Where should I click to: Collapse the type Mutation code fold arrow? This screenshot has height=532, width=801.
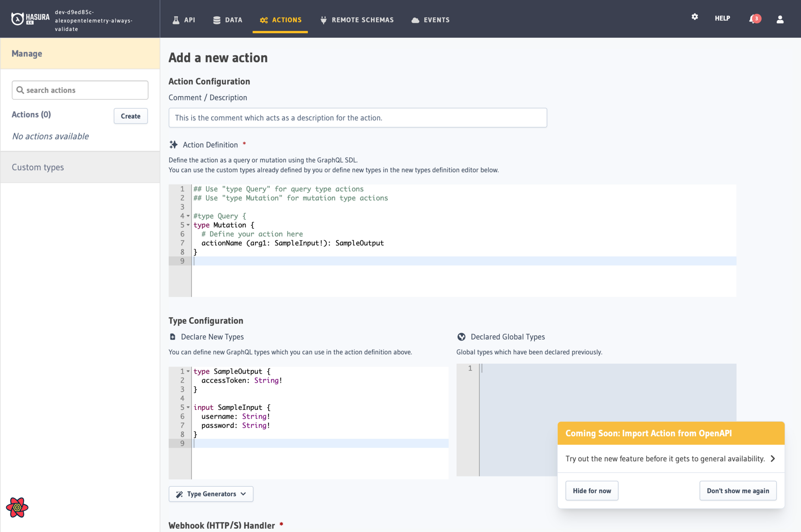tap(188, 225)
